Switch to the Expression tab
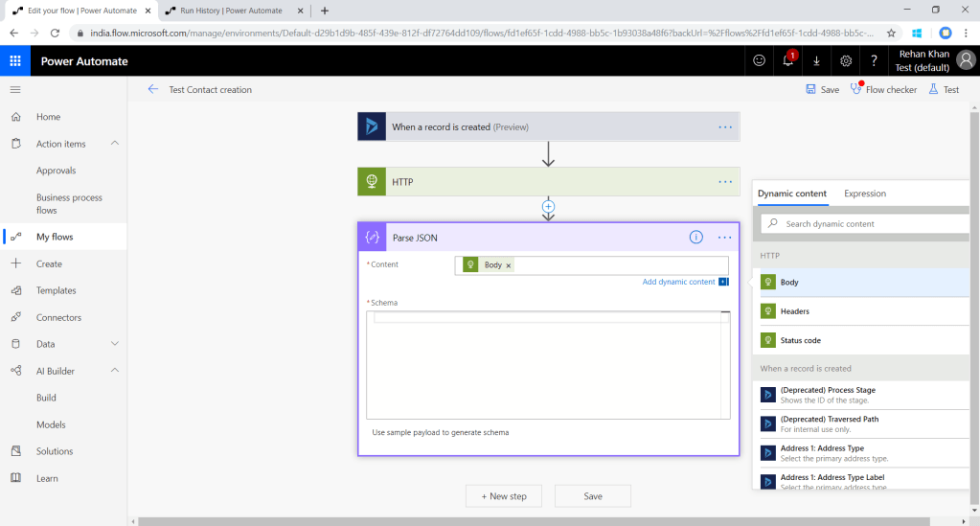Viewport: 980px width, 526px height. click(x=864, y=194)
